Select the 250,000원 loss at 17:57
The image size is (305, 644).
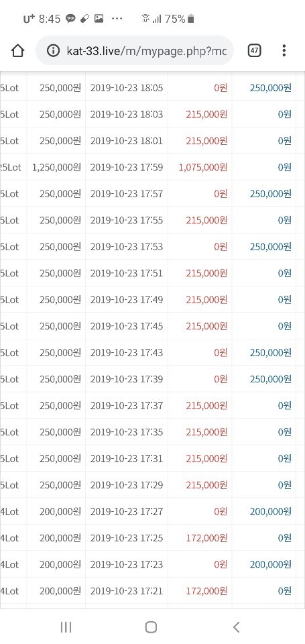pos(271,193)
